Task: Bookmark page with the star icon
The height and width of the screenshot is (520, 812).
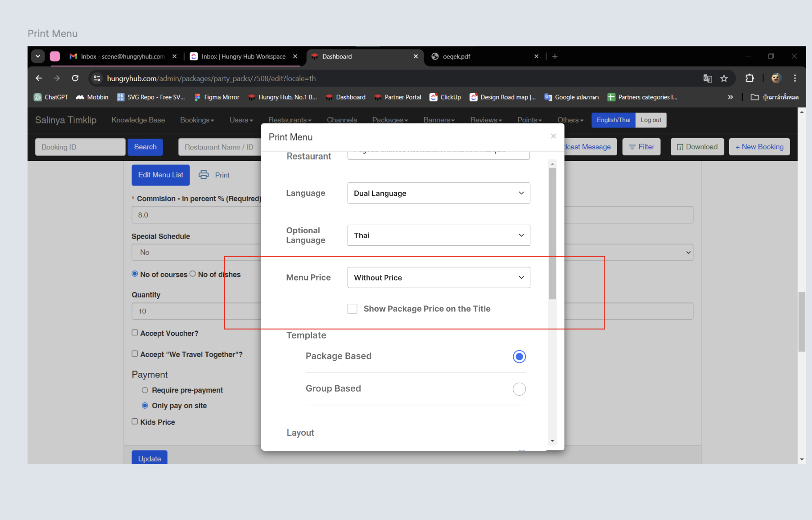Action: coord(724,78)
